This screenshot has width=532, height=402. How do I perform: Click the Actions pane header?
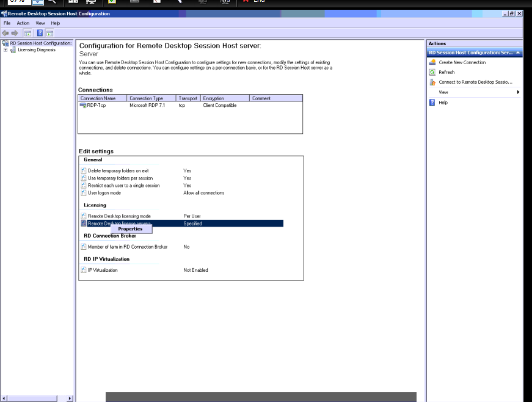[475, 43]
